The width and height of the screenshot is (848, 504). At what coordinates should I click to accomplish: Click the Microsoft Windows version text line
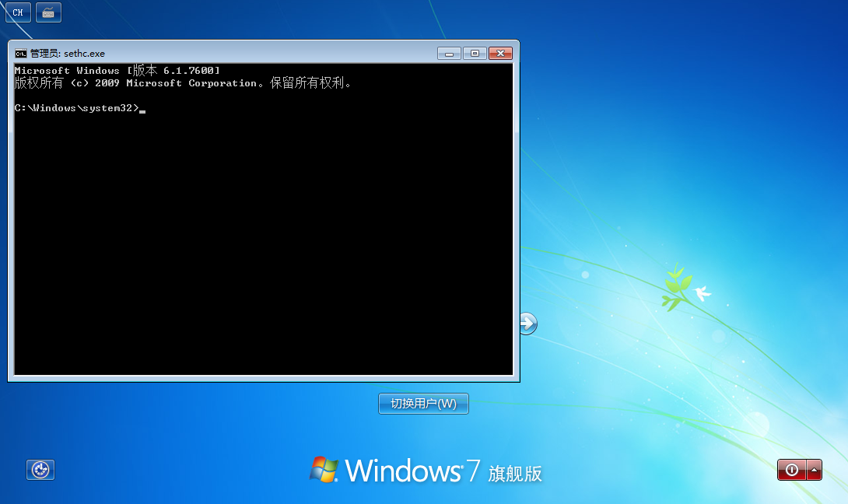[117, 71]
